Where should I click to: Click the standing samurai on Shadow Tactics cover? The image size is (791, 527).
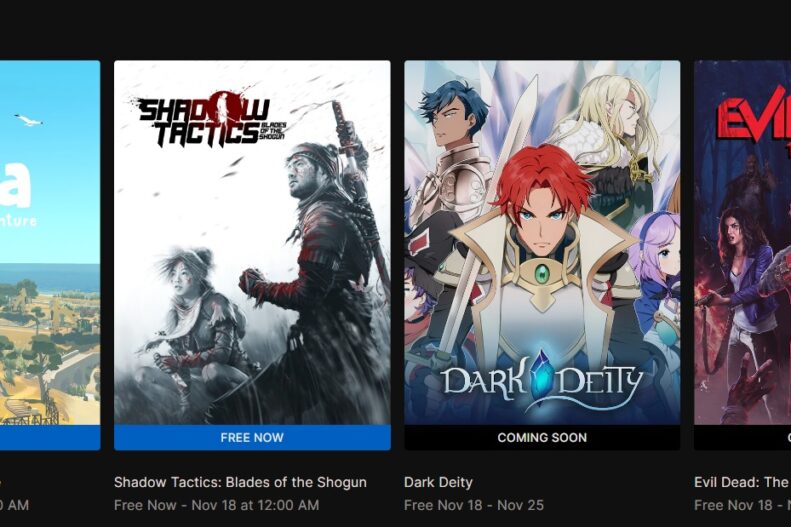[x=323, y=262]
